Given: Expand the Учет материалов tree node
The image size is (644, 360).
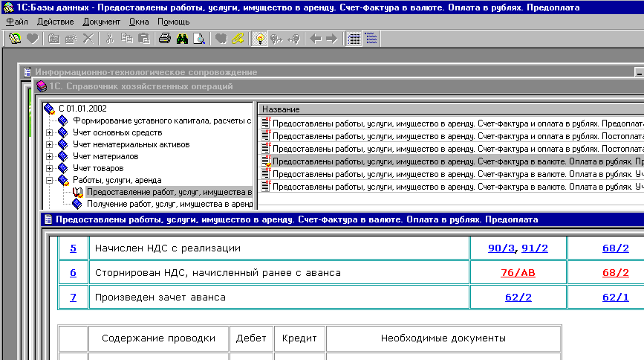Looking at the screenshot, I should click(x=49, y=156).
